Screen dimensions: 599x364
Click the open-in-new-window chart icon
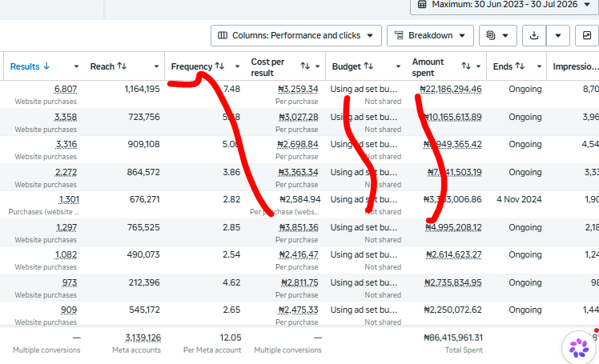click(x=587, y=35)
